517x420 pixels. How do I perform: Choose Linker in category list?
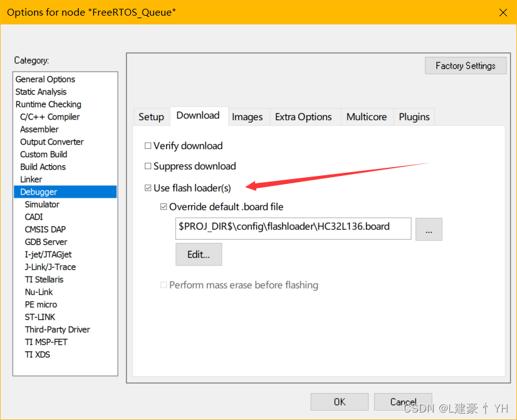click(x=65, y=180)
